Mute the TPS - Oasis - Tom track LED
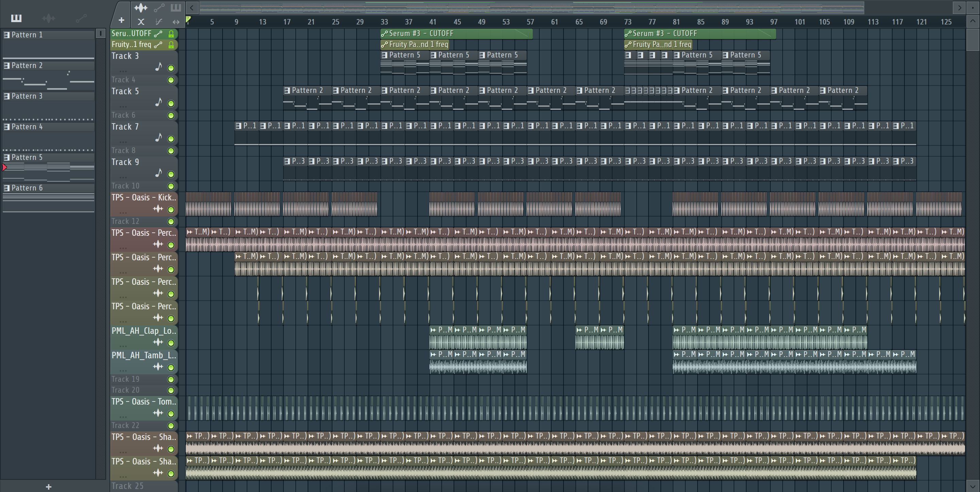 171,414
